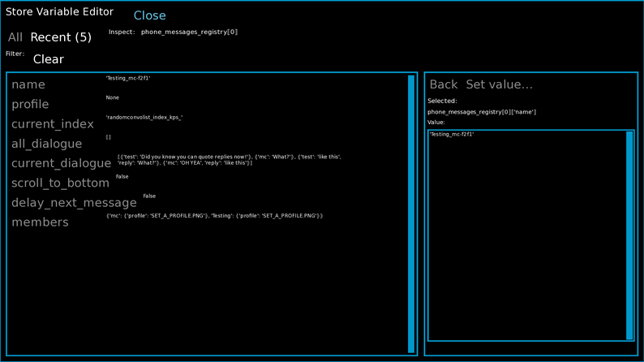644x362 pixels.
Task: Switch to the Recent (5) tab
Action: tap(61, 37)
